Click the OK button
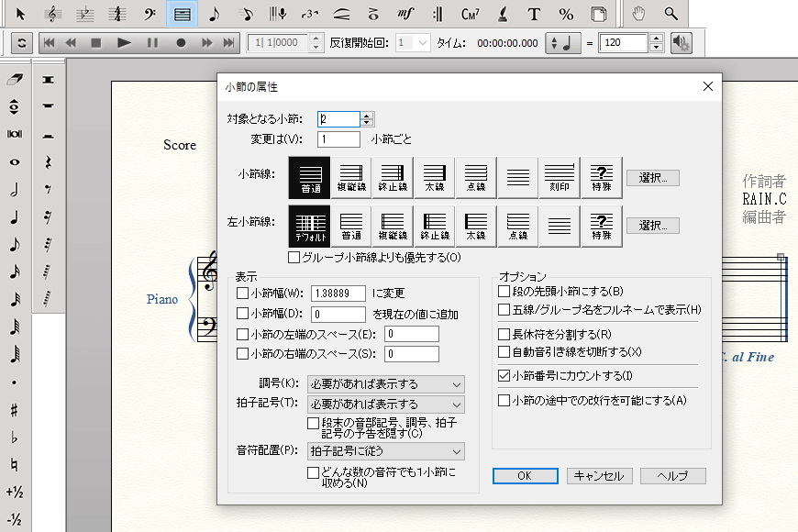Screen dimensions: 798x532 (x=525, y=476)
